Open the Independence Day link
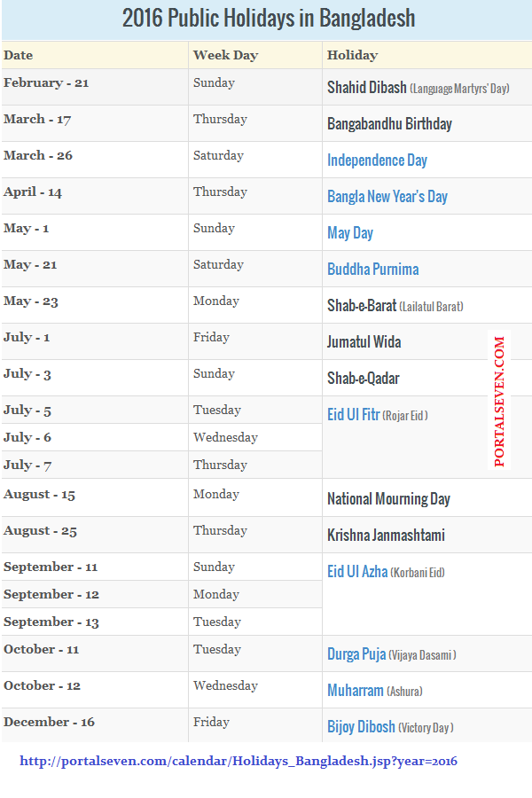The width and height of the screenshot is (532, 798). (x=377, y=160)
